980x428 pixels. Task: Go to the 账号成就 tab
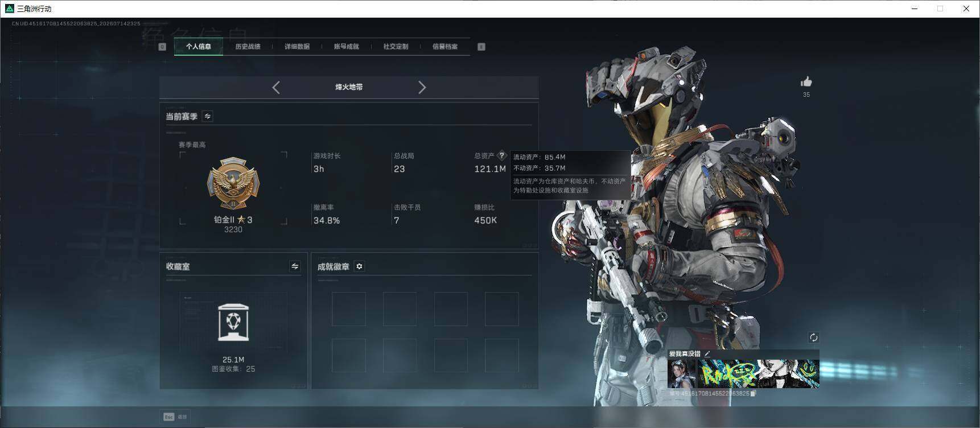[346, 47]
